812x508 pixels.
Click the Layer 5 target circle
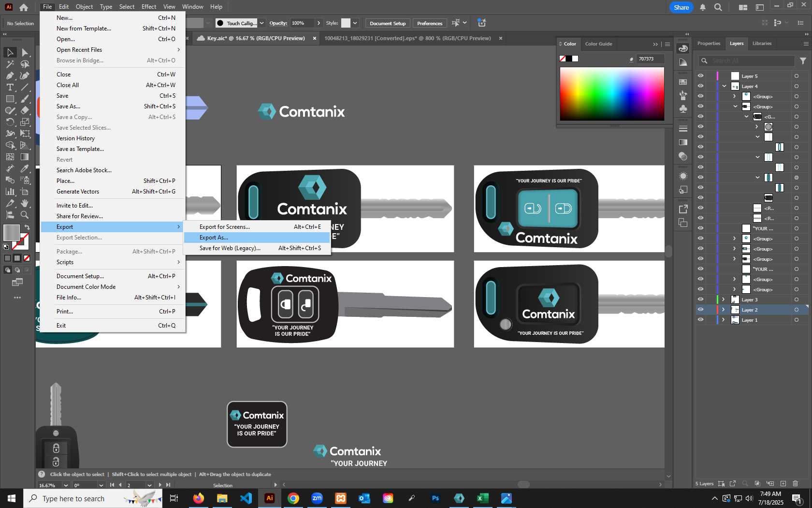[797, 76]
